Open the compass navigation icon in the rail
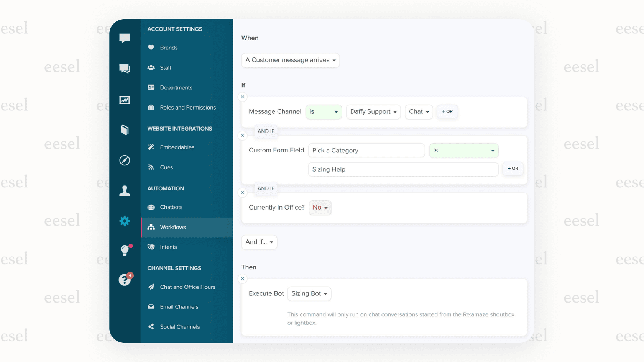 click(x=125, y=161)
